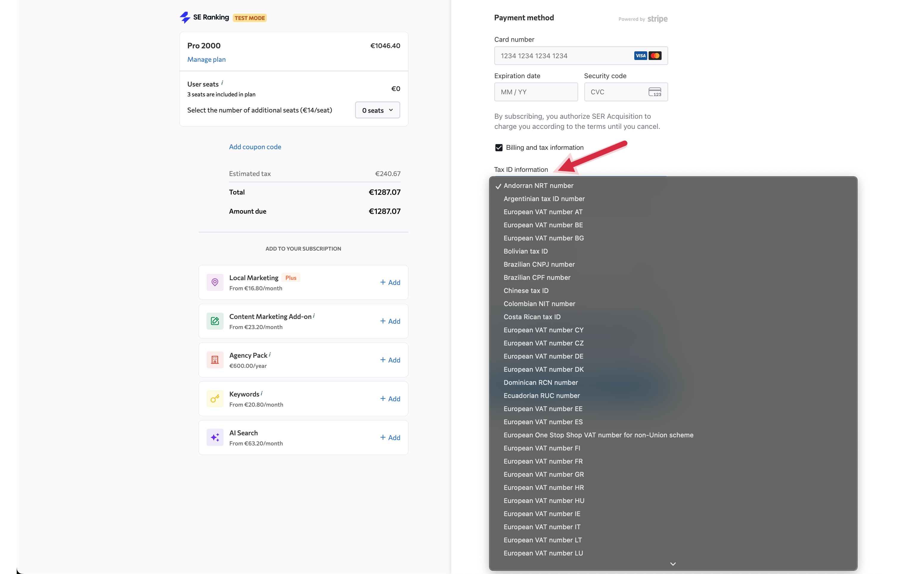Viewport: 924px width, 574px height.
Task: Click the Content Marketing Add-on pencil icon
Action: tap(215, 321)
